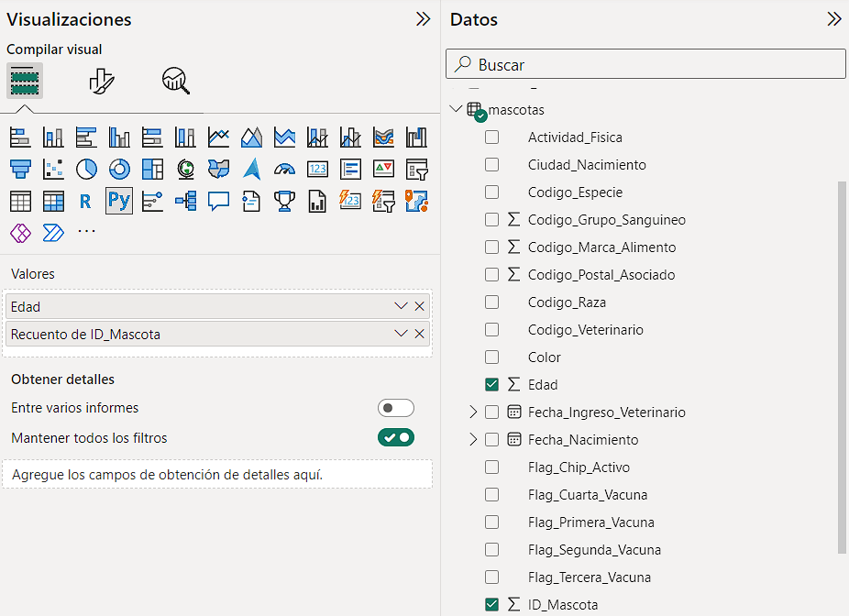Select the line chart visualization
849x616 pixels.
[219, 137]
